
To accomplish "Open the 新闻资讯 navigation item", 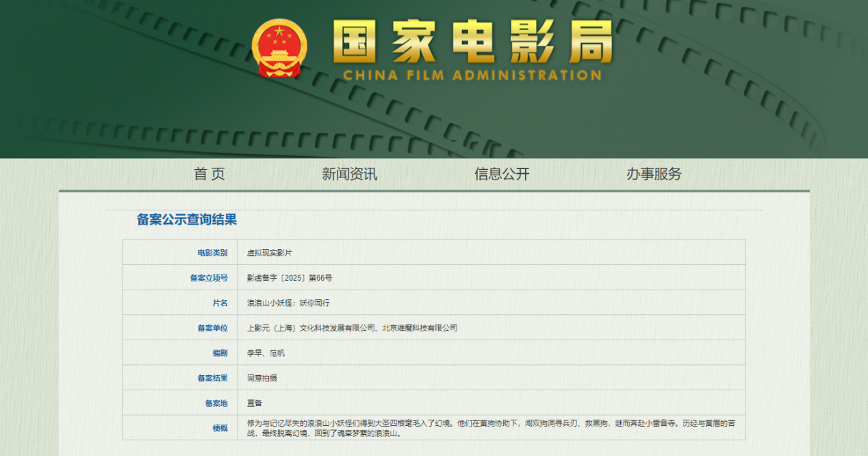I will point(349,174).
